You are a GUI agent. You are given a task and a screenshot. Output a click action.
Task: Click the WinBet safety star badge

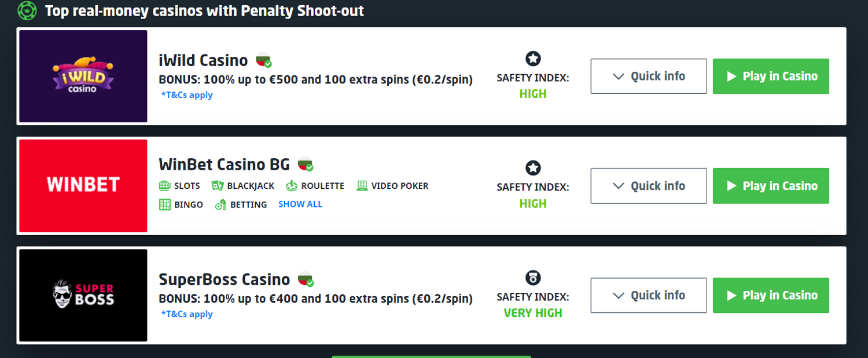click(533, 168)
